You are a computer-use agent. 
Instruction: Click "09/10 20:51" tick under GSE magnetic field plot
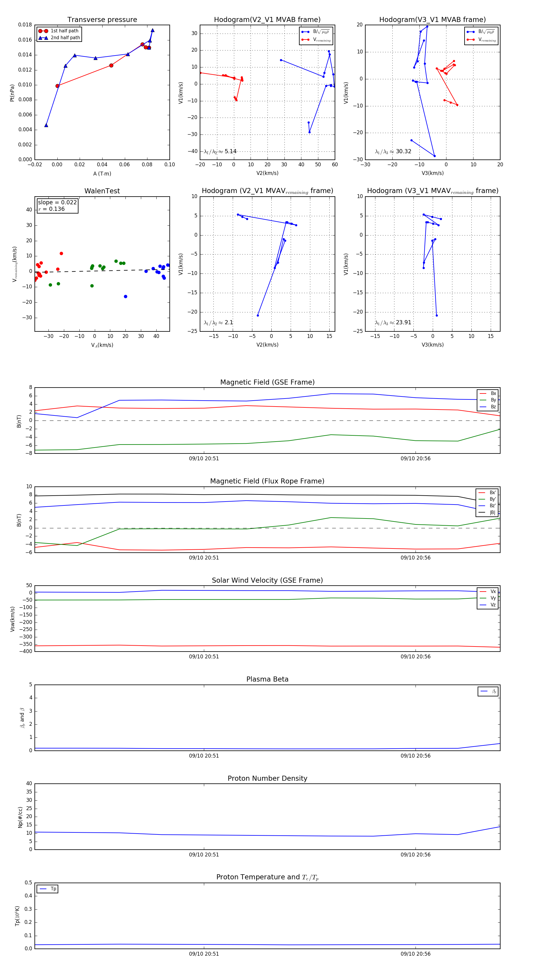pyautogui.click(x=204, y=459)
